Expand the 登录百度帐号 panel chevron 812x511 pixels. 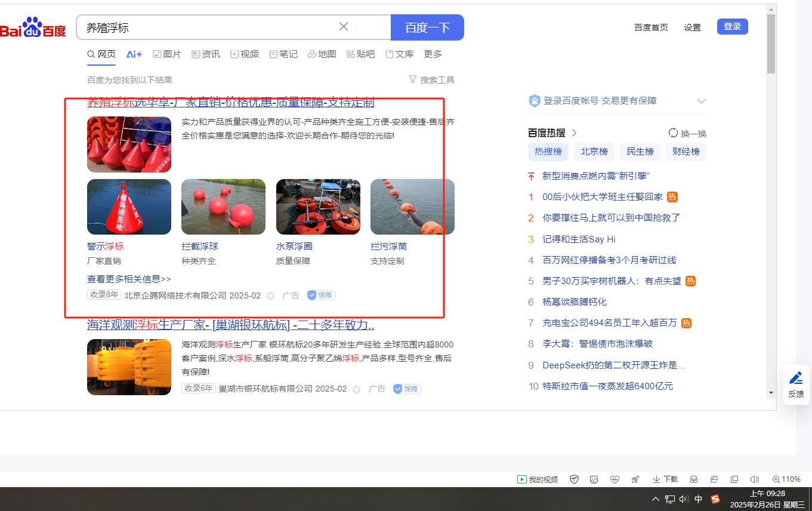coord(701,101)
